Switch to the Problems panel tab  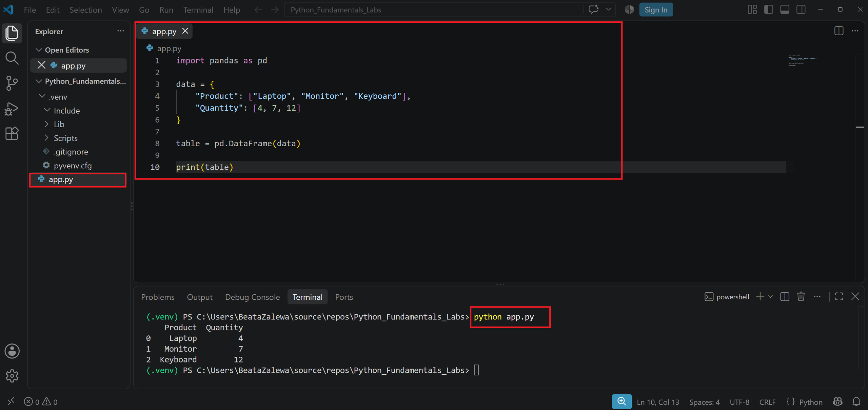[158, 297]
